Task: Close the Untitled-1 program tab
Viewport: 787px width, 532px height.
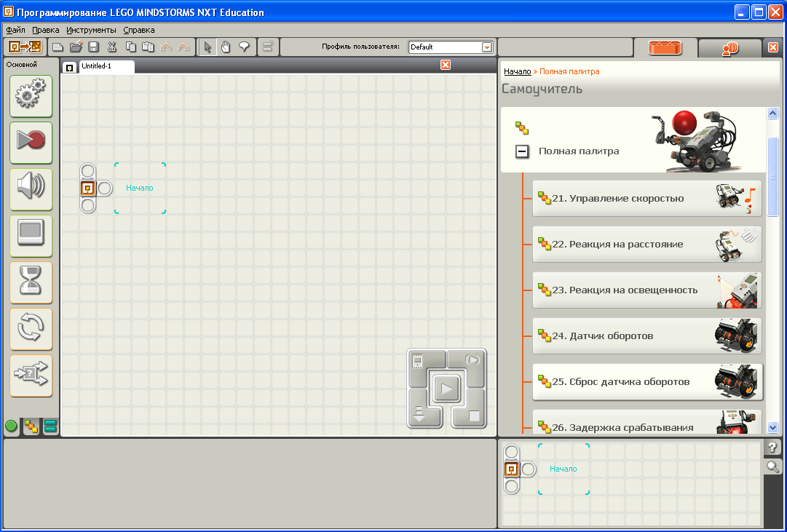Action: pos(446,65)
